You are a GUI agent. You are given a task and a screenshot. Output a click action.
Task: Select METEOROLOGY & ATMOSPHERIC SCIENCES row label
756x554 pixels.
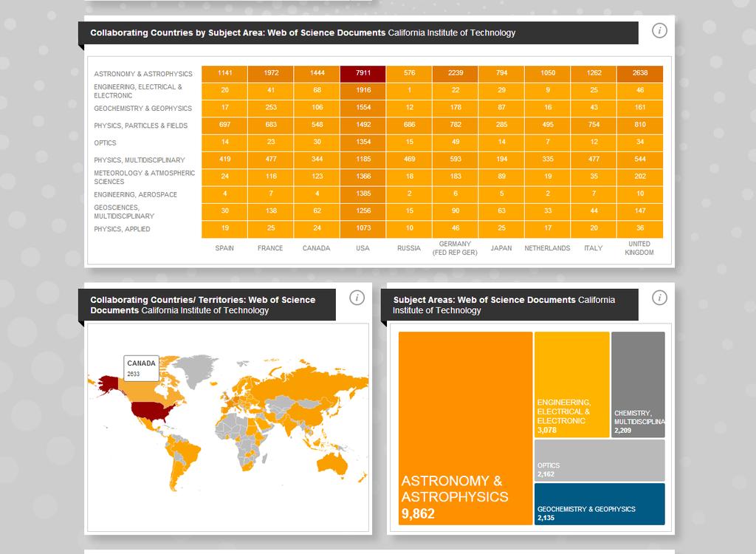[144, 177]
